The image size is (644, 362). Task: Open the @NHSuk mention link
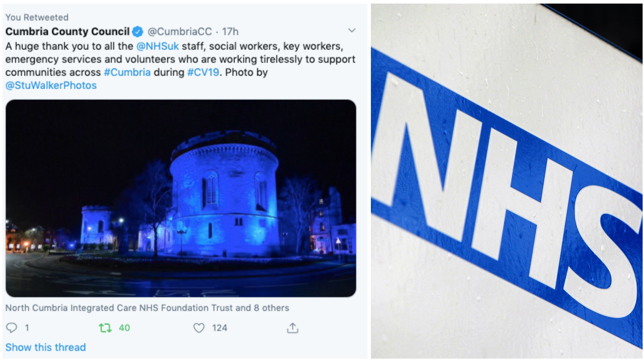click(x=157, y=46)
